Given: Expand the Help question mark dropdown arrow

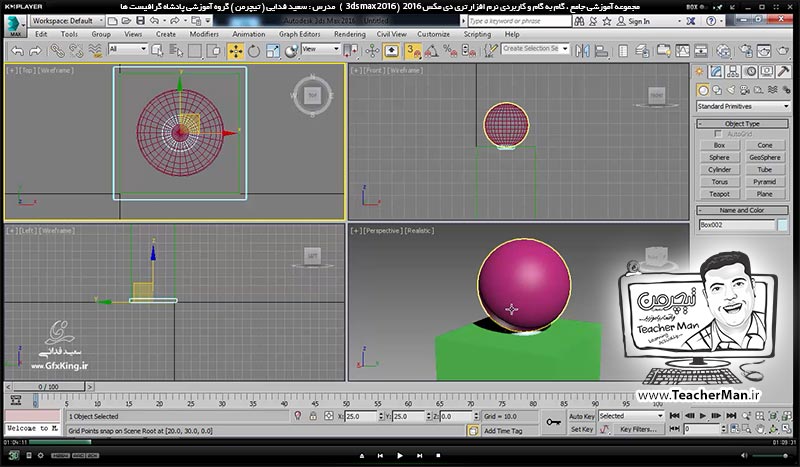Looking at the screenshot, I should click(x=721, y=21).
